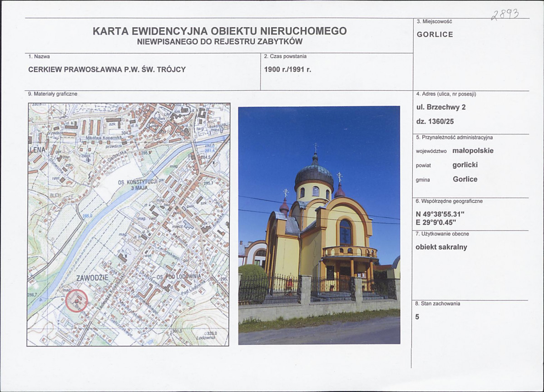The image size is (544, 392).
Task: Click 'OS. KONSTYTUCJI 3 MAJA' map label
Action: click(x=138, y=185)
